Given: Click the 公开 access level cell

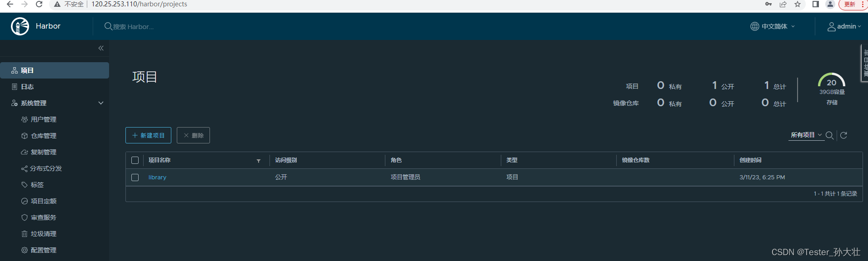Looking at the screenshot, I should click(281, 177).
